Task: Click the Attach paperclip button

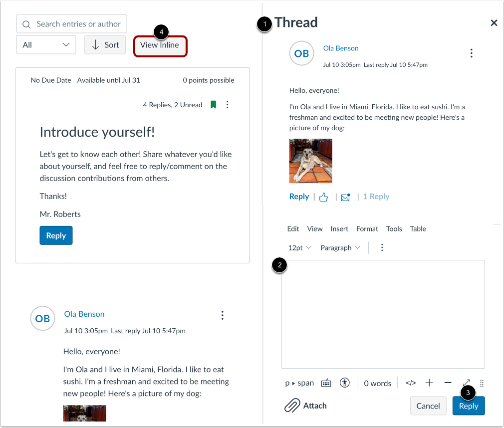Action: pyautogui.click(x=305, y=406)
